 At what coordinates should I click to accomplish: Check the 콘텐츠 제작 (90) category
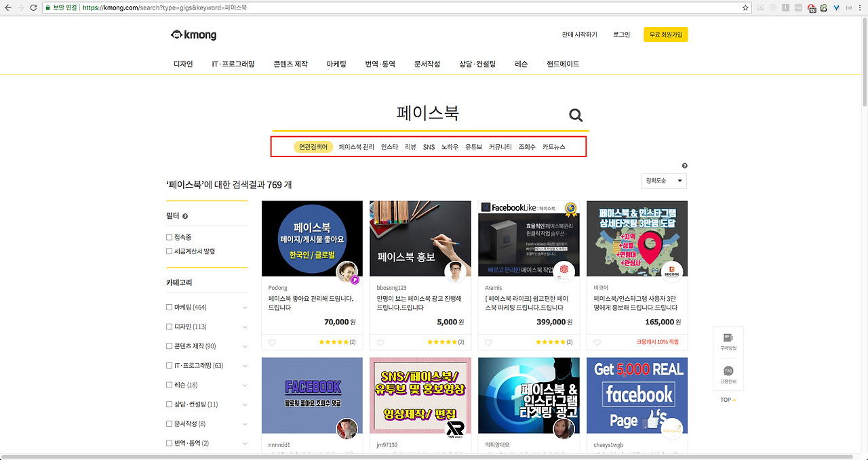pos(169,346)
